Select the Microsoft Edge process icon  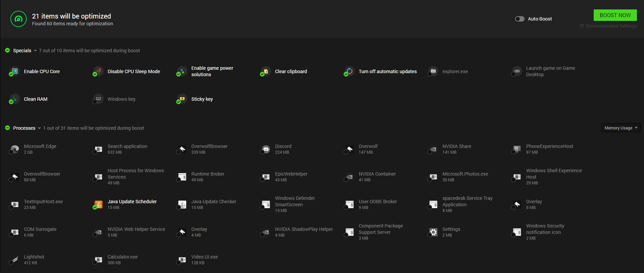point(14,149)
